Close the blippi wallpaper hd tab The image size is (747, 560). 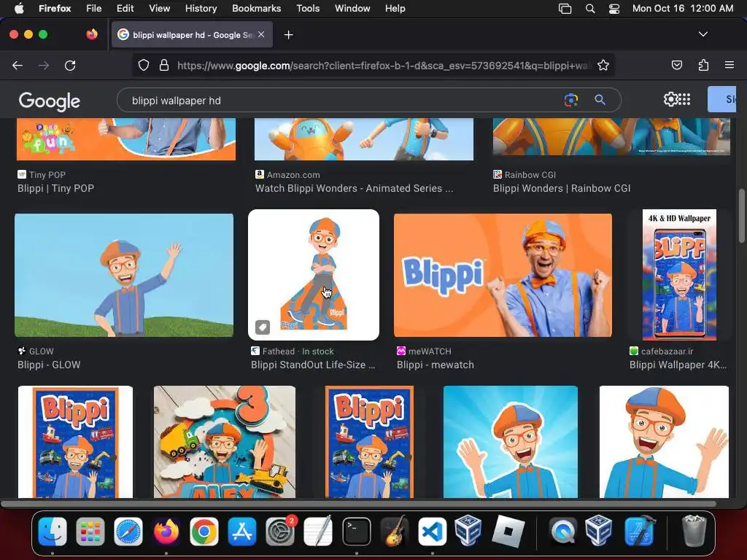[261, 34]
